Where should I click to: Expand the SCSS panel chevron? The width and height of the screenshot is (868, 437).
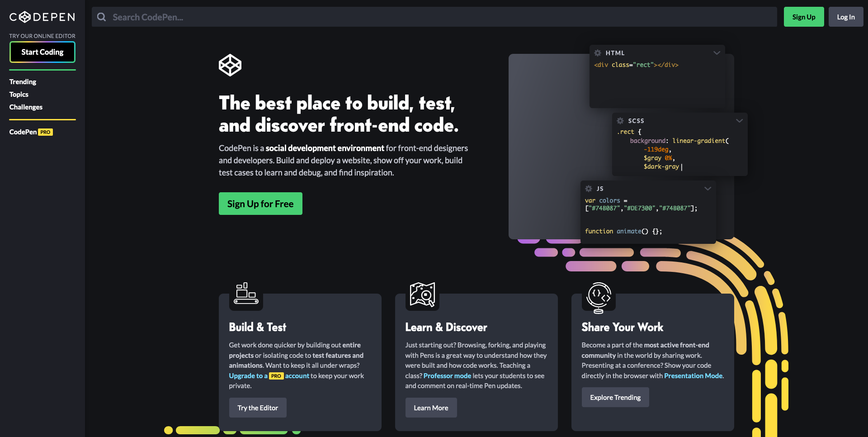(x=739, y=121)
